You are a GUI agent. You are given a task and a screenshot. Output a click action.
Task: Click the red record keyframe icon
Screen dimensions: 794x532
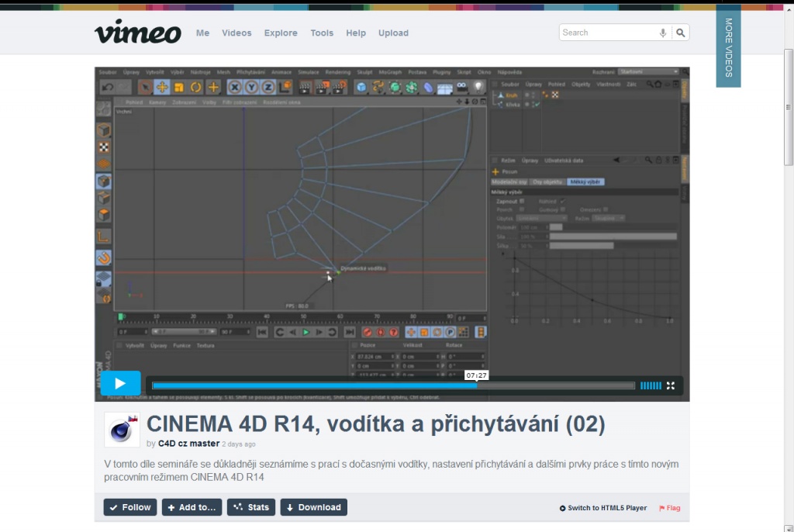(367, 333)
